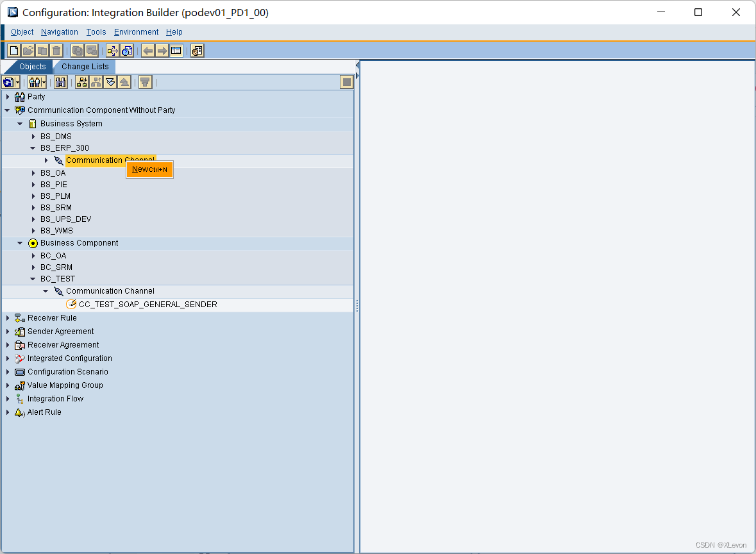Image resolution: width=756 pixels, height=554 pixels.
Task: Select the Sender Agreement tree item
Action: [x=61, y=332]
